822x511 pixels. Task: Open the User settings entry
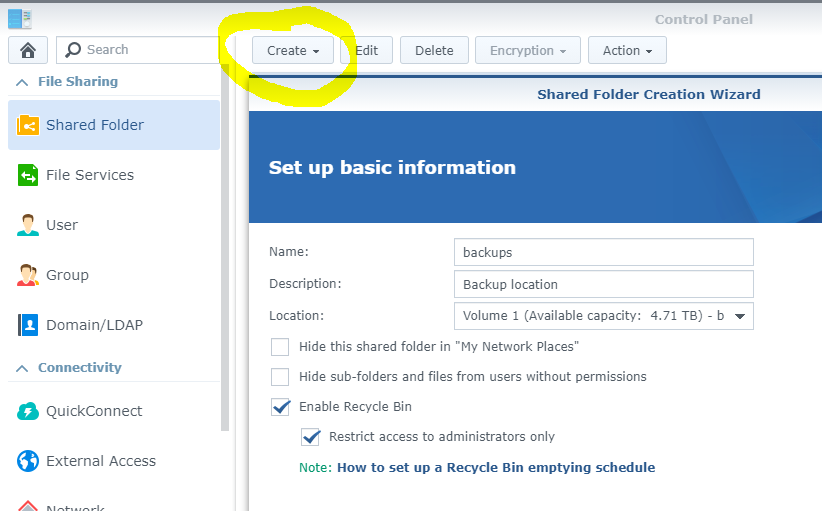coord(114,225)
